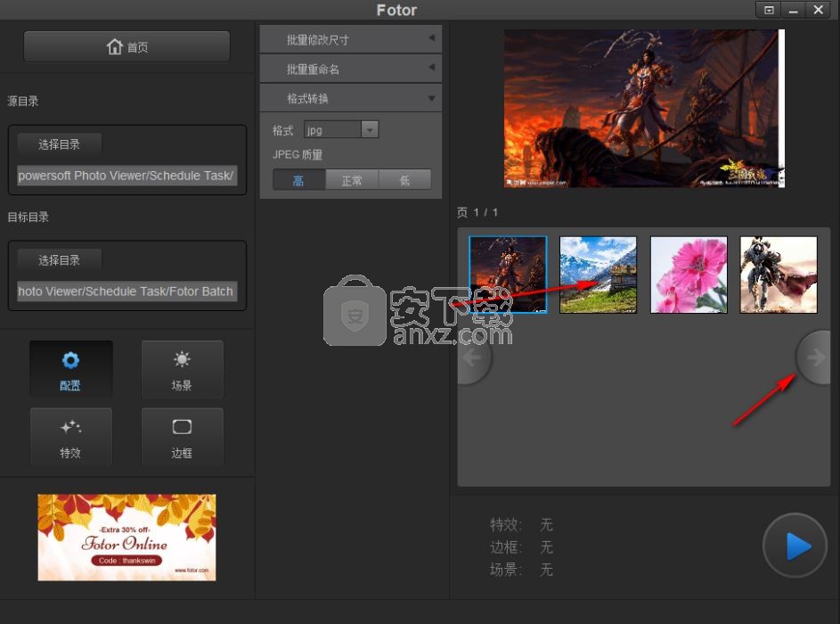Focus the source directory path field
Image resolution: width=840 pixels, height=624 pixels.
click(x=127, y=176)
